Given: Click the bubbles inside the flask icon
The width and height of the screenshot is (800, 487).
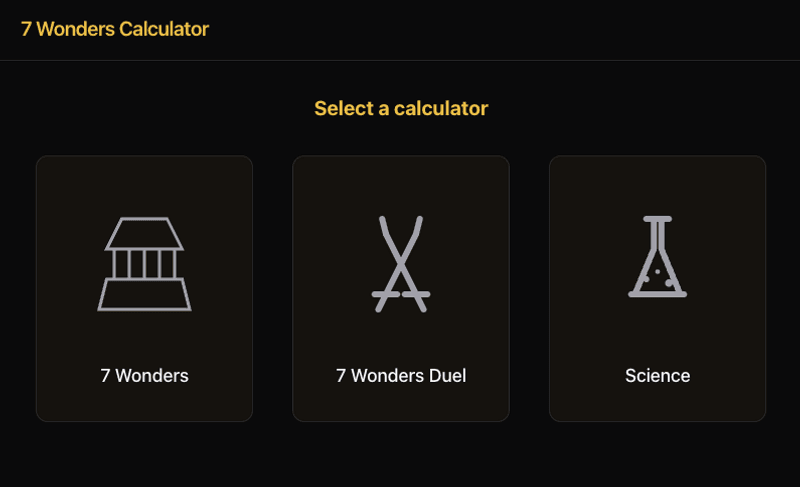Looking at the screenshot, I should (x=658, y=276).
